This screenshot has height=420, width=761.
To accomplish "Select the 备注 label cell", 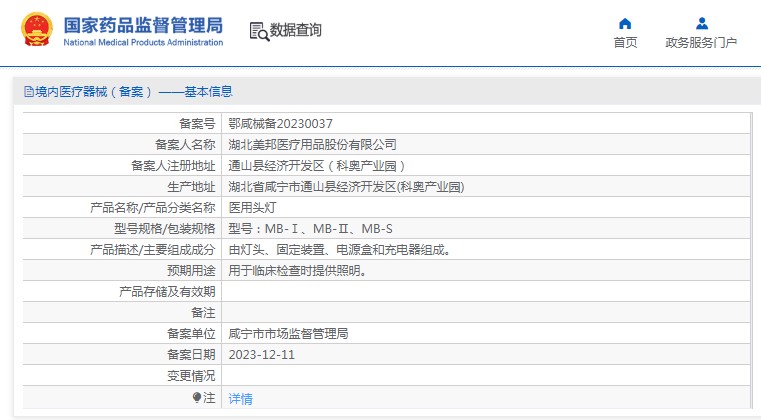I will click(x=203, y=313).
